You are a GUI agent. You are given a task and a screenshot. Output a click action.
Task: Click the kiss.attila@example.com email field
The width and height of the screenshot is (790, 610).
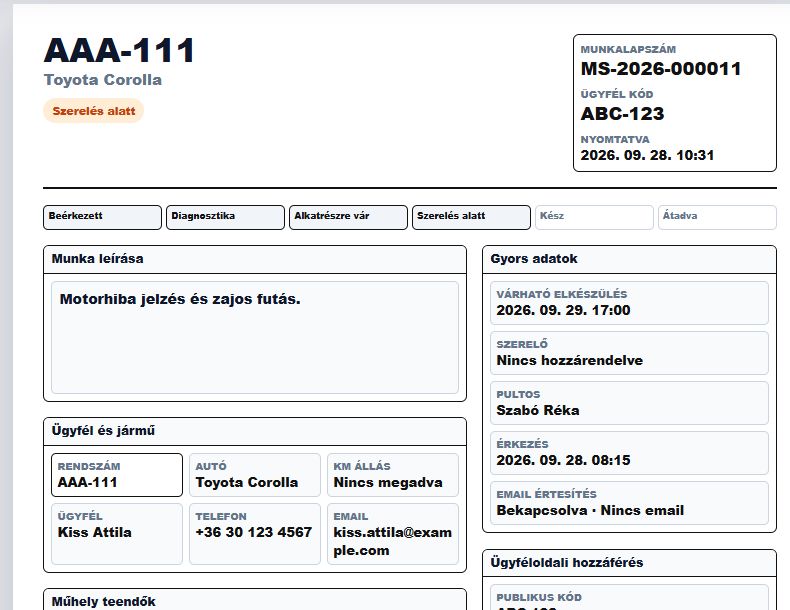click(393, 533)
